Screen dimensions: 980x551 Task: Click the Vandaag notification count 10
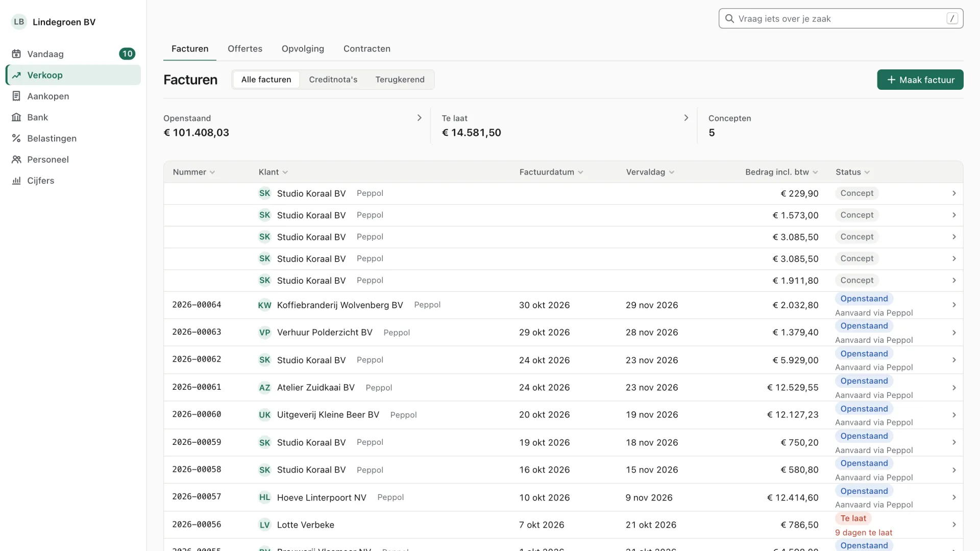[x=127, y=54]
